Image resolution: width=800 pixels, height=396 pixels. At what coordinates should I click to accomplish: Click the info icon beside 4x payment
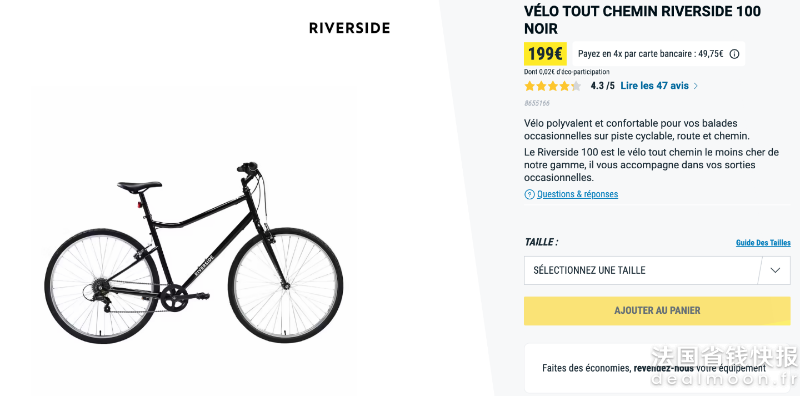pyautogui.click(x=734, y=54)
